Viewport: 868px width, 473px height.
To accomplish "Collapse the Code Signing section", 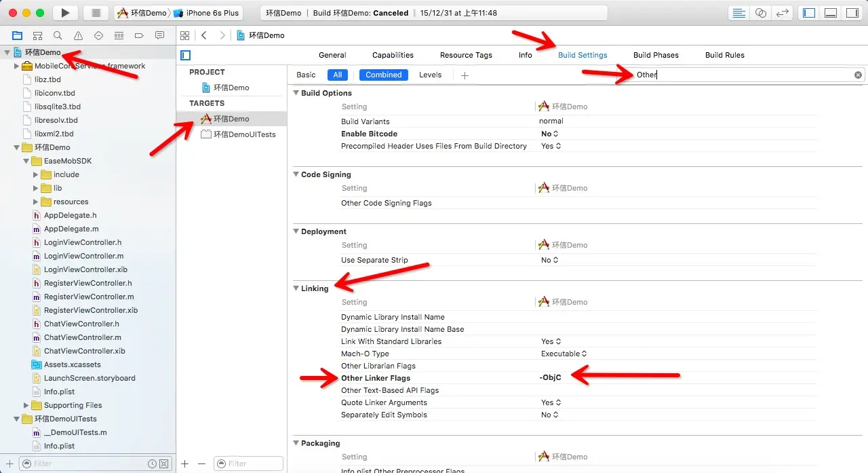I will coord(296,174).
